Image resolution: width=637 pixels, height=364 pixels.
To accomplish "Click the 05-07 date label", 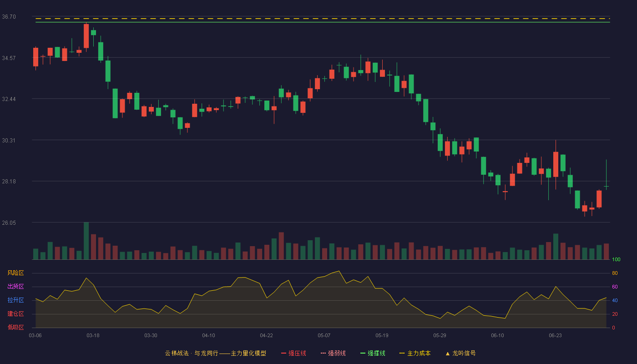I will pos(324,335).
